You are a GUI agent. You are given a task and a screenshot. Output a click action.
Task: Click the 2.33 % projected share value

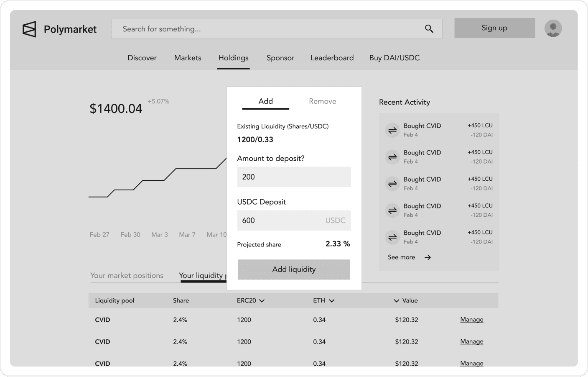pyautogui.click(x=338, y=244)
